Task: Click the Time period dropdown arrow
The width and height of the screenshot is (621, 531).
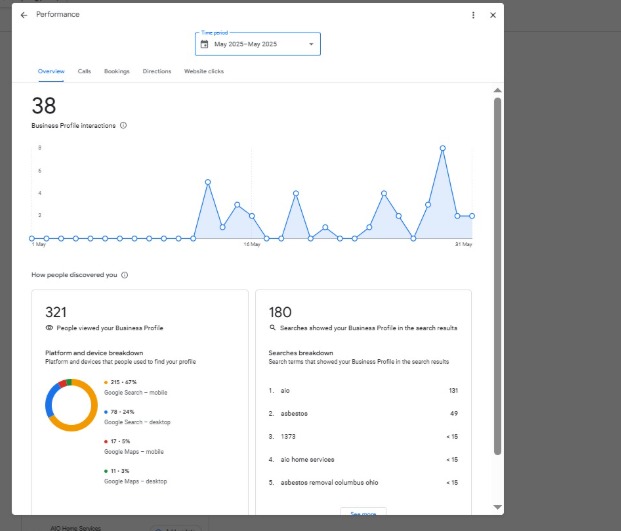Action: [x=311, y=44]
